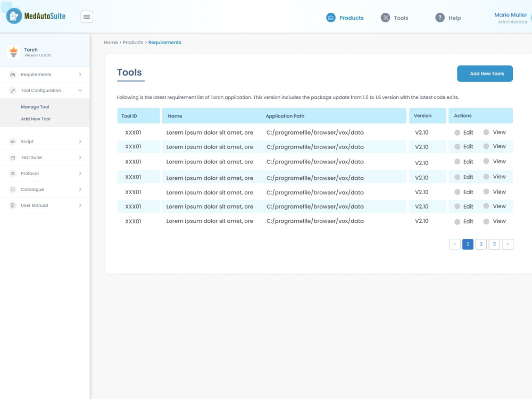
Task: Click the Lorem ipsum name in fourth row
Action: [210, 178]
